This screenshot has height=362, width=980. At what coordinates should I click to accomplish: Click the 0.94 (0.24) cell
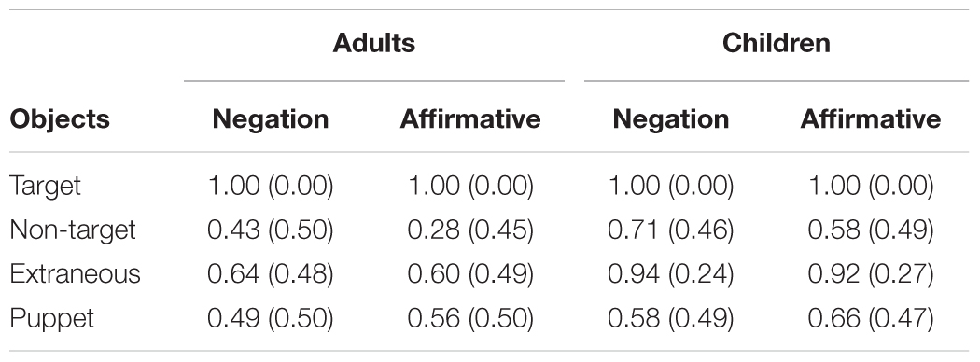[x=671, y=274]
